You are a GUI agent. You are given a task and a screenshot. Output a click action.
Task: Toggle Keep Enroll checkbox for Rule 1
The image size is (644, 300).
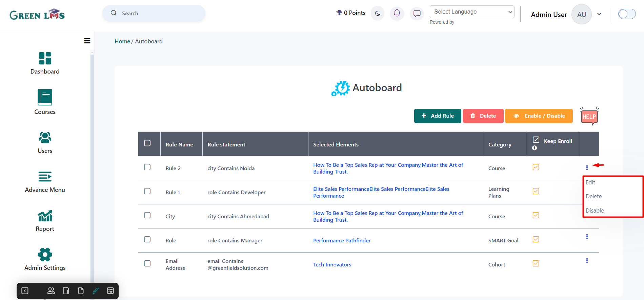(536, 191)
